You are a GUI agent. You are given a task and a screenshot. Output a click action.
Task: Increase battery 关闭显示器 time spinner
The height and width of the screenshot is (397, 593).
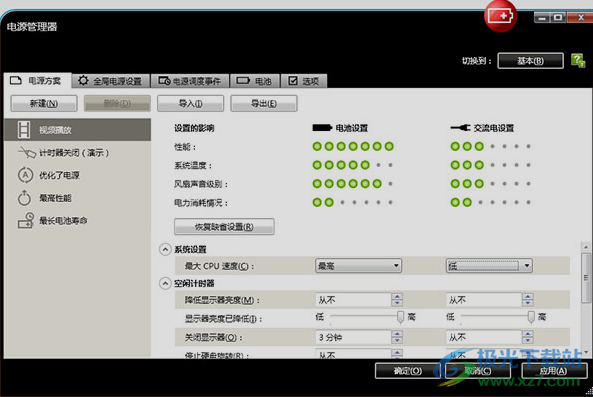[397, 334]
